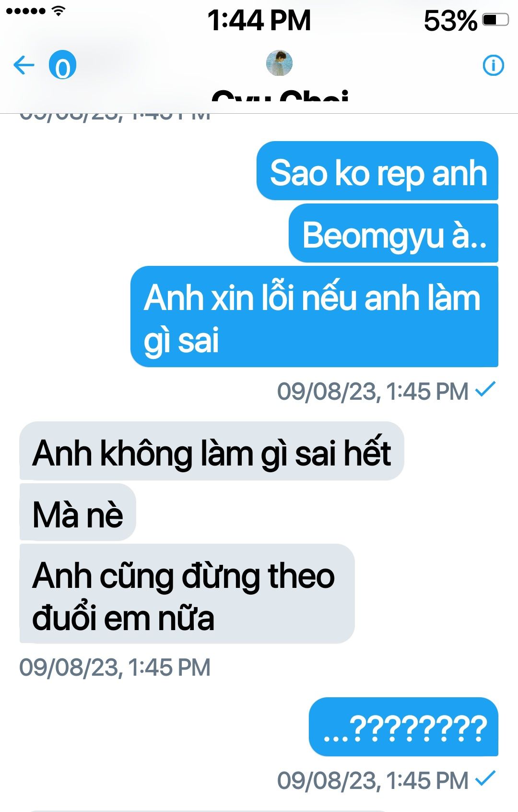This screenshot has width=518, height=812.
Task: Tap the Wi-Fi status icon
Action: [59, 11]
